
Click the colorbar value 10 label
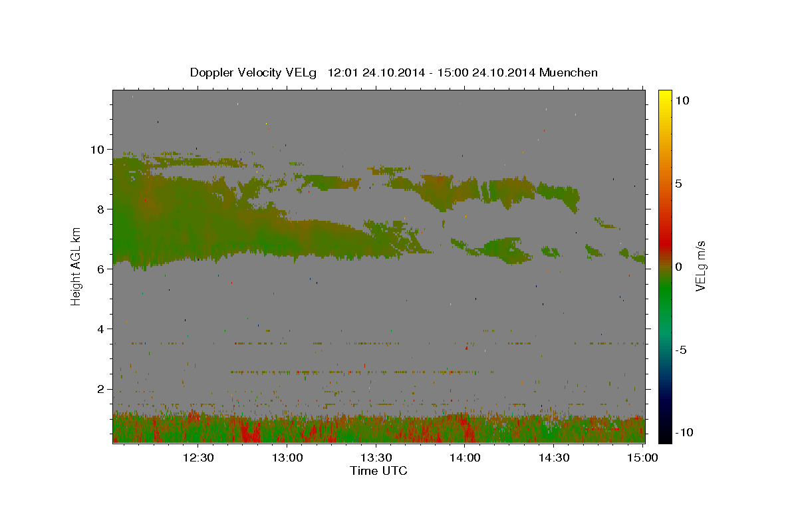[682, 100]
